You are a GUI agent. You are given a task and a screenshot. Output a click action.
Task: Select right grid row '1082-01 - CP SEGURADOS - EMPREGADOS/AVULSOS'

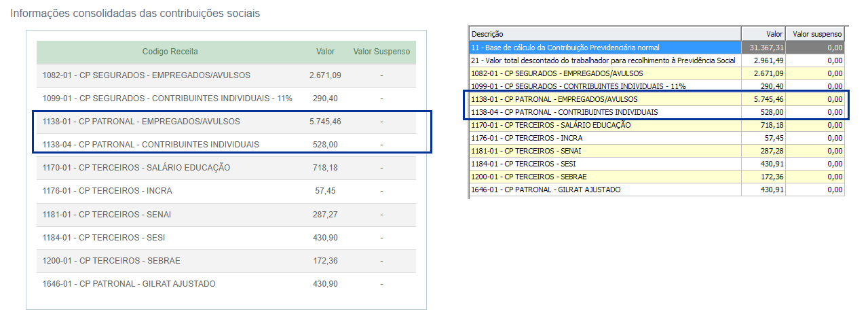pos(657,73)
